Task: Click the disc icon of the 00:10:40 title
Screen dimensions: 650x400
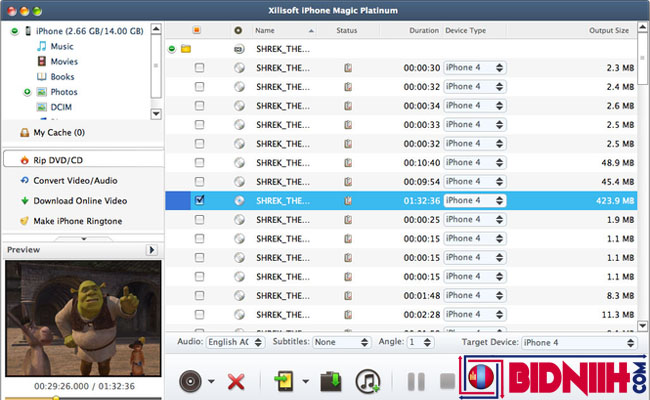Action: pyautogui.click(x=239, y=162)
